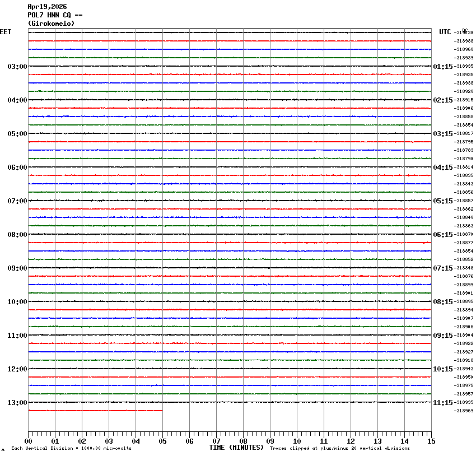The image size is (476, 456).
Task: Click the -318817 offset value
Action: point(464,134)
